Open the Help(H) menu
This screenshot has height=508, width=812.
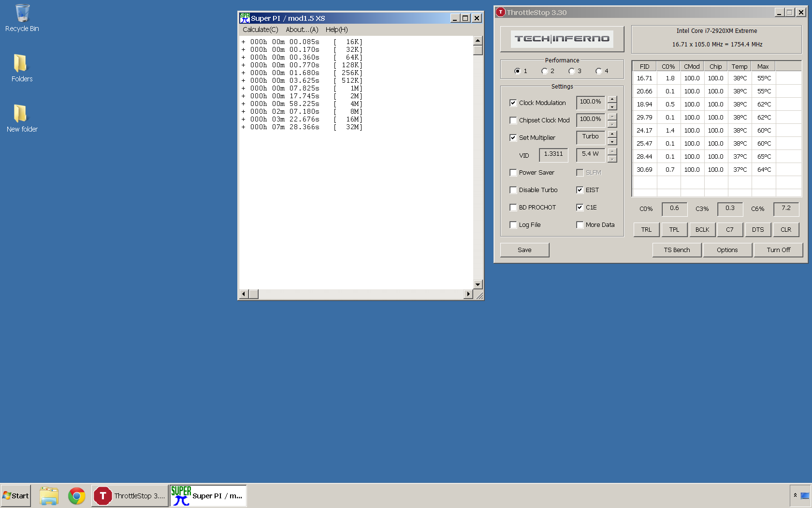click(337, 30)
